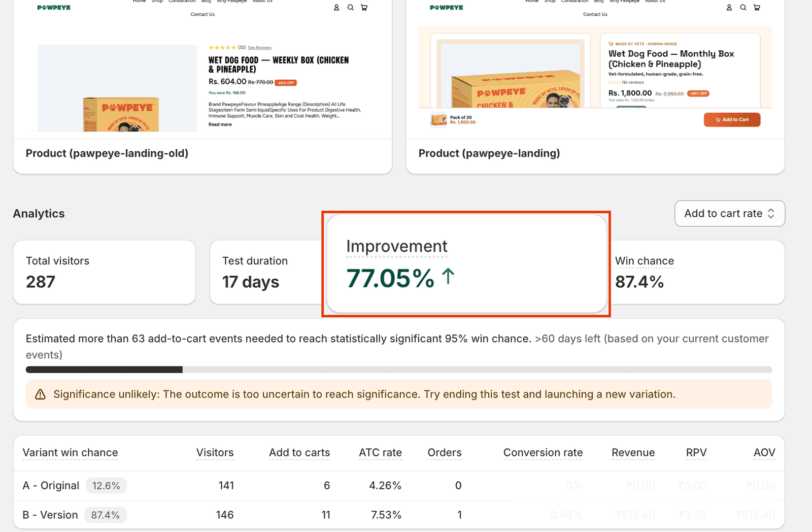Click the Orders column header

pyautogui.click(x=445, y=452)
